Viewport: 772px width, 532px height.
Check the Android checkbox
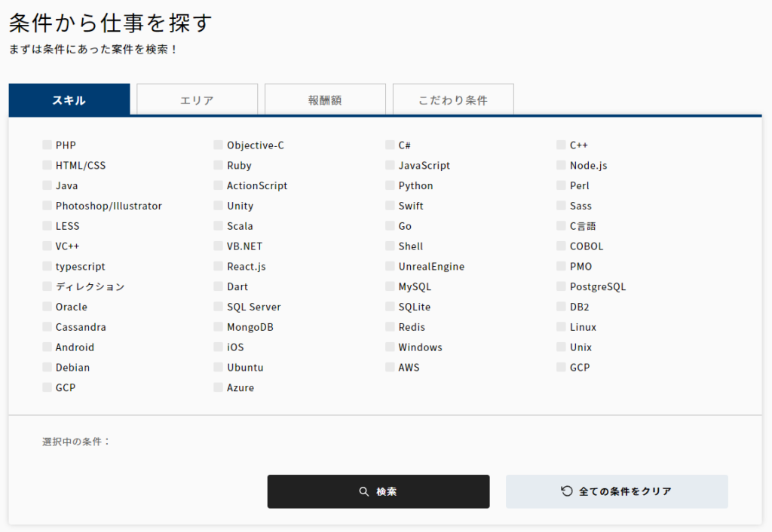coord(47,347)
